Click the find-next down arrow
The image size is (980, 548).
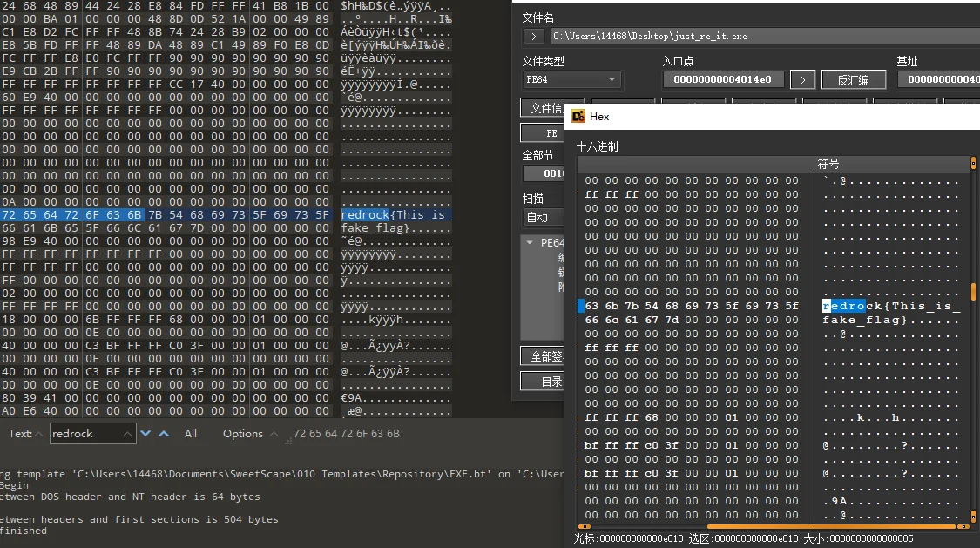point(145,433)
